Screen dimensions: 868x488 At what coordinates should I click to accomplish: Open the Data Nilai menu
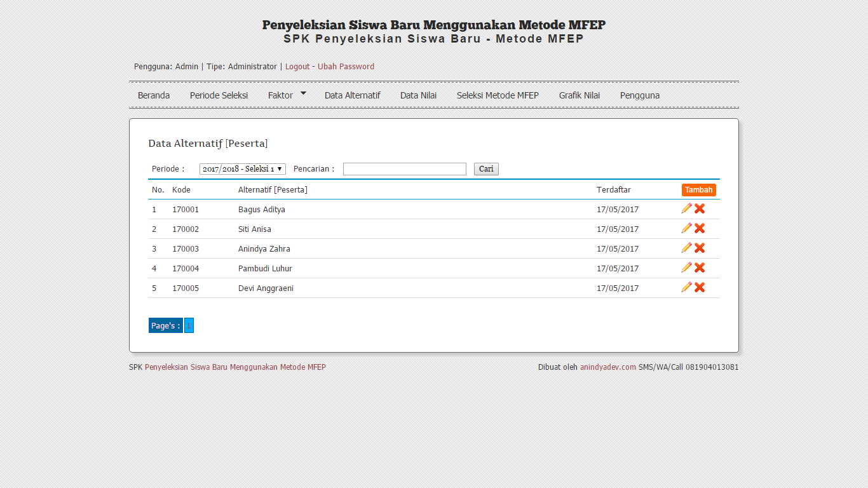click(x=418, y=95)
